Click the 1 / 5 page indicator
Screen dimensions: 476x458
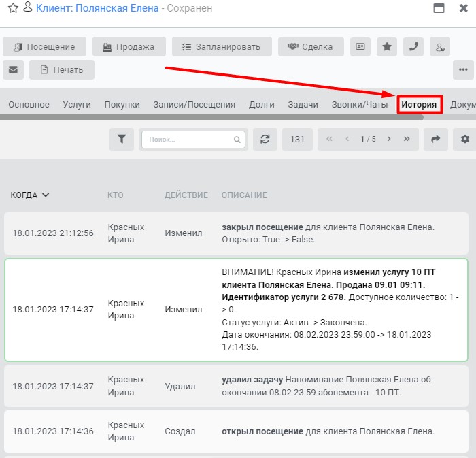click(x=368, y=139)
